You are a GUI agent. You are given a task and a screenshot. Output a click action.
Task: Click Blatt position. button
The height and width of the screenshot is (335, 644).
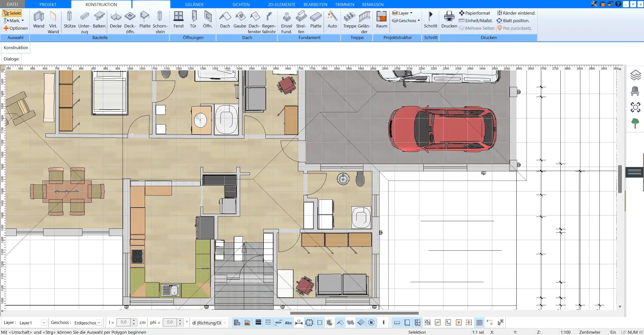point(513,20)
